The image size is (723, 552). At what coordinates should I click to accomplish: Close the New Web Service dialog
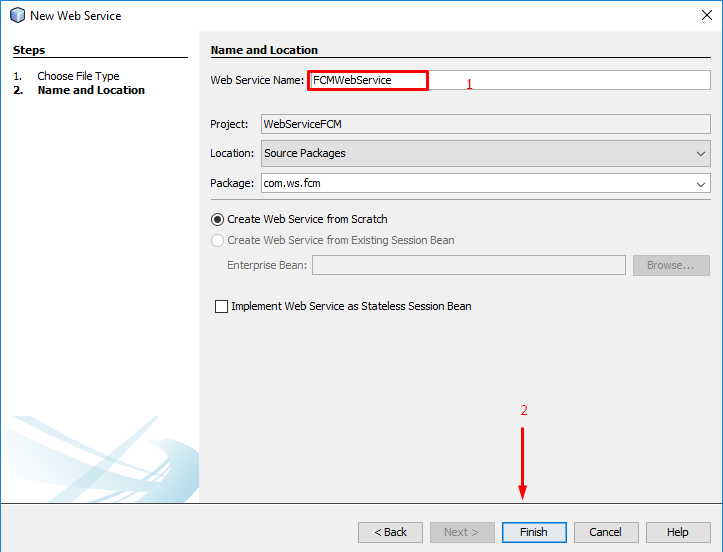pos(706,15)
